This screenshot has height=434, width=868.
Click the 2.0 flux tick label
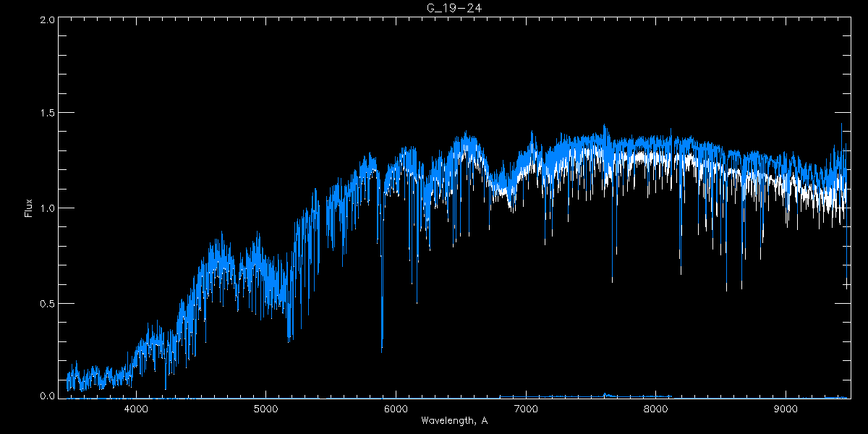pyautogui.click(x=48, y=20)
